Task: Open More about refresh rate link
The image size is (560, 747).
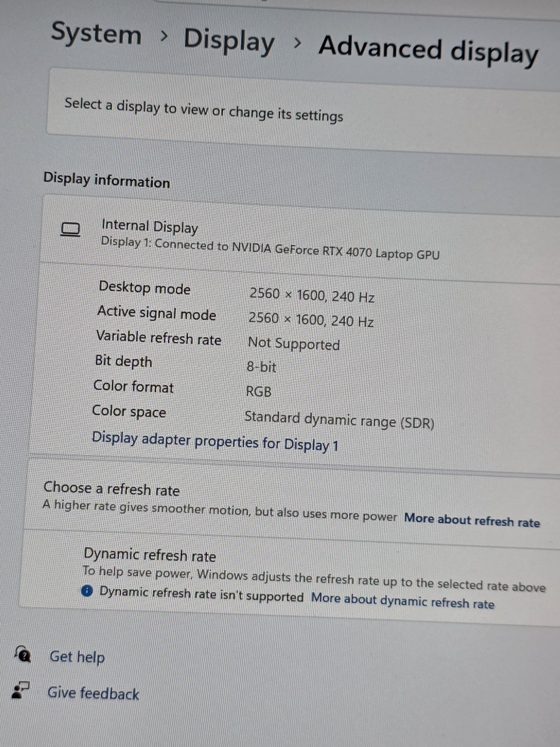Action: (472, 520)
